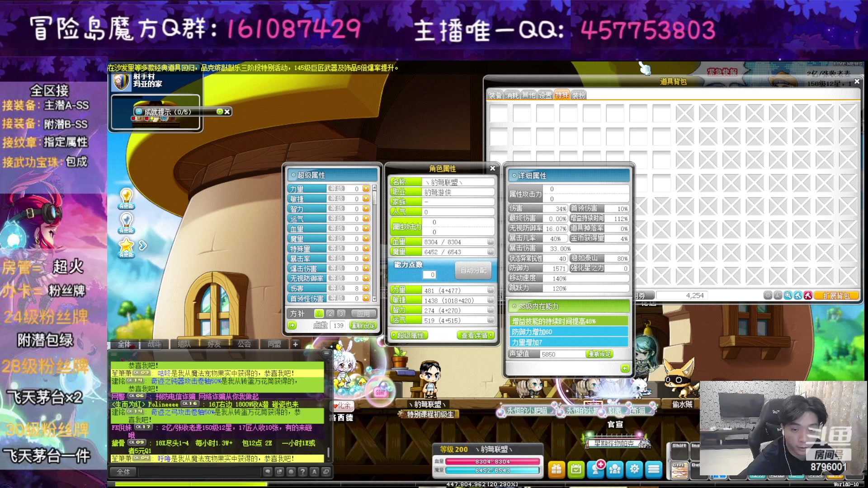
Task: Click the Ctrl quickslot skill icon
Action: point(679,471)
